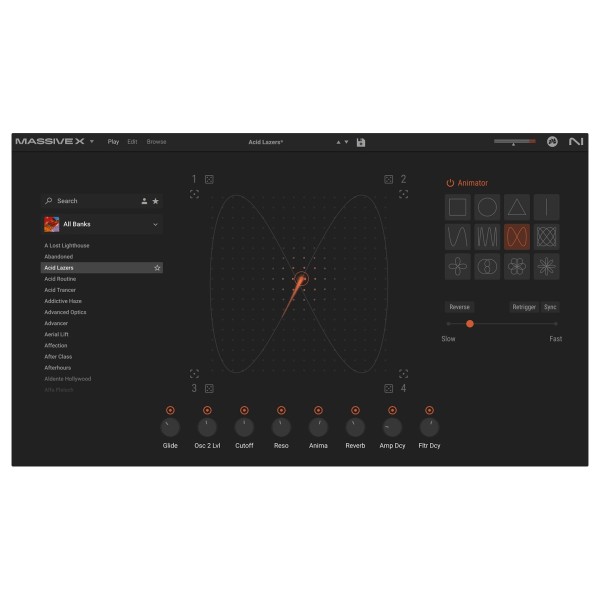The width and height of the screenshot is (600, 600).
Task: Select the Abandoned preset
Action: (x=59, y=257)
